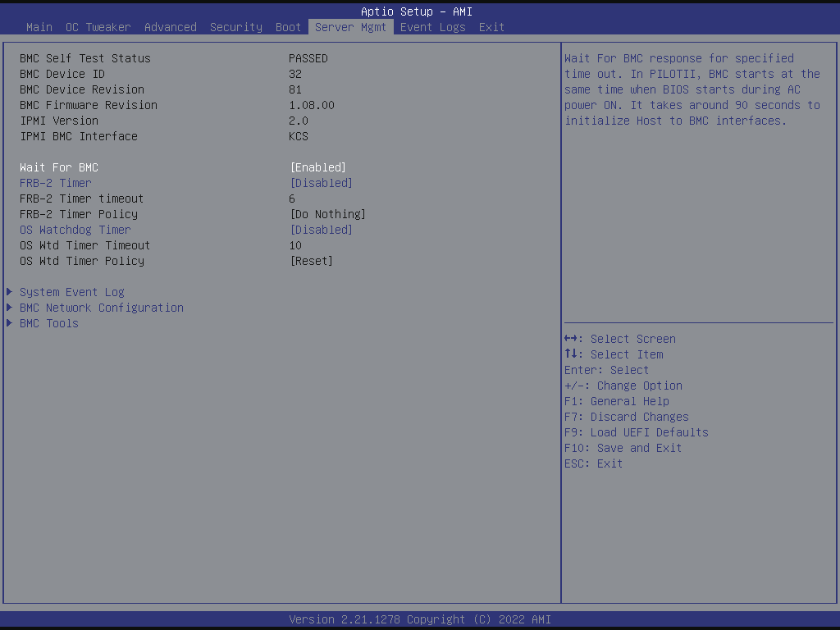Select the Boot tab
The image size is (840, 630).
click(288, 27)
